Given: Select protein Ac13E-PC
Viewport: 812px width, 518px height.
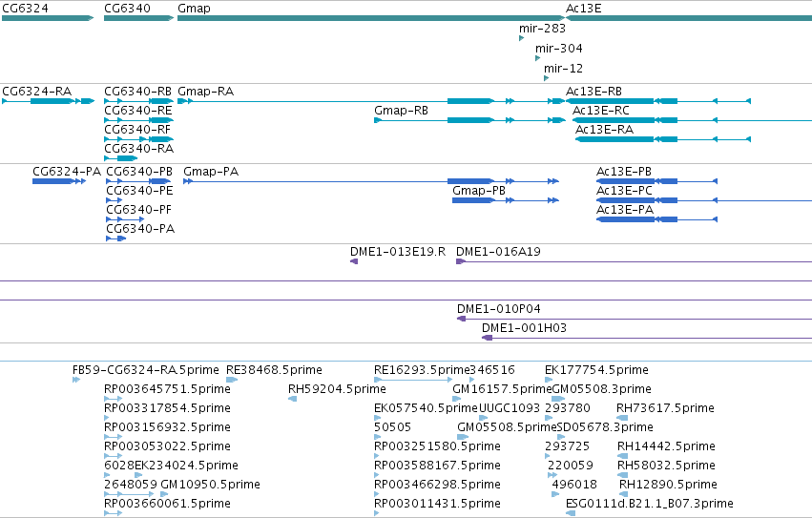Looking at the screenshot, I should 625,191.
